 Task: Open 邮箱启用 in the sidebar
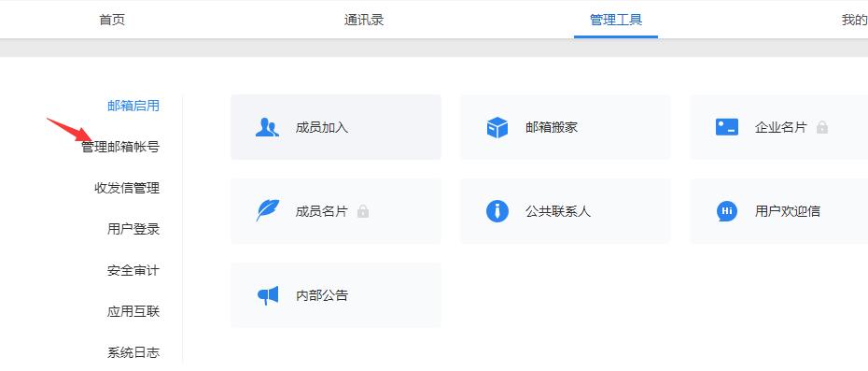click(x=133, y=106)
